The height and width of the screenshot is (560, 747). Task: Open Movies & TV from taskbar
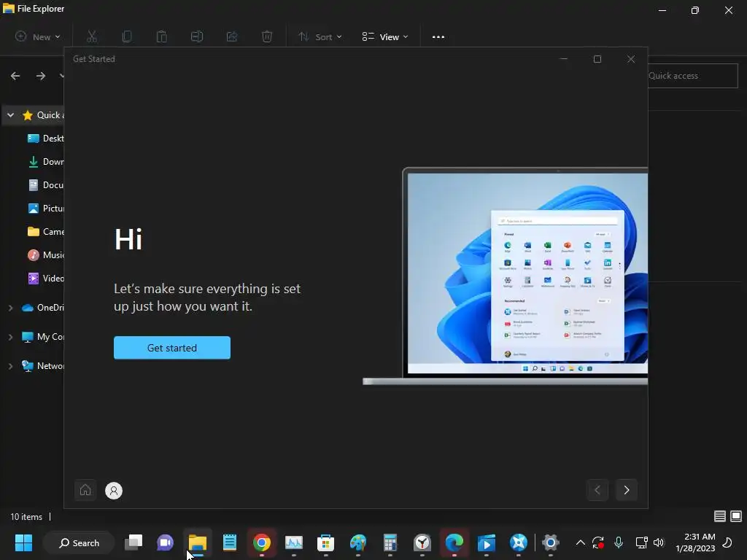pos(487,542)
